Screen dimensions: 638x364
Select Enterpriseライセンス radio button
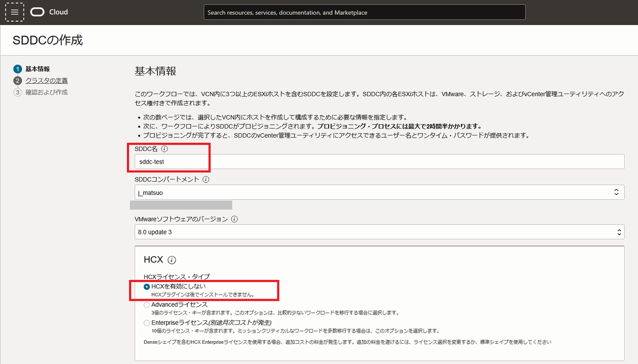pyautogui.click(x=147, y=323)
